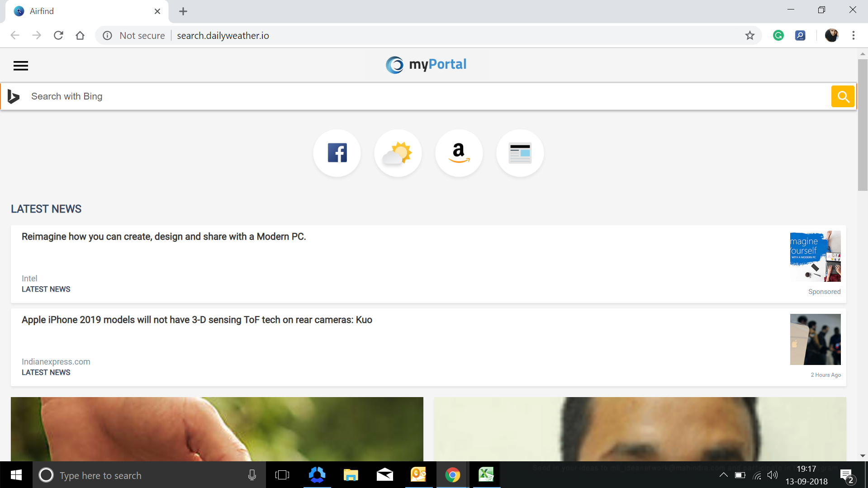This screenshot has width=868, height=488.
Task: Click the Grammarly extension icon
Action: click(778, 35)
